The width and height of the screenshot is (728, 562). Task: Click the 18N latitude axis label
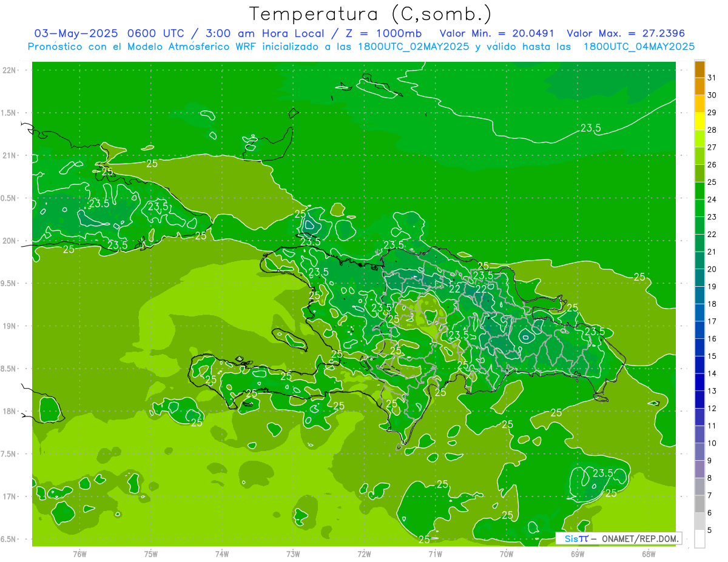9,411
